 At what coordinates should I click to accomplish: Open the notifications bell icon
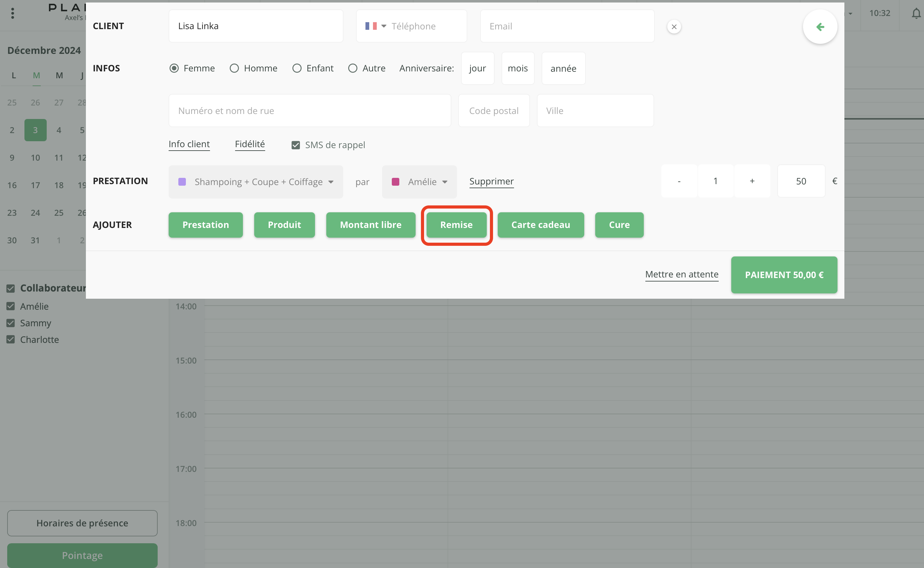tap(916, 13)
